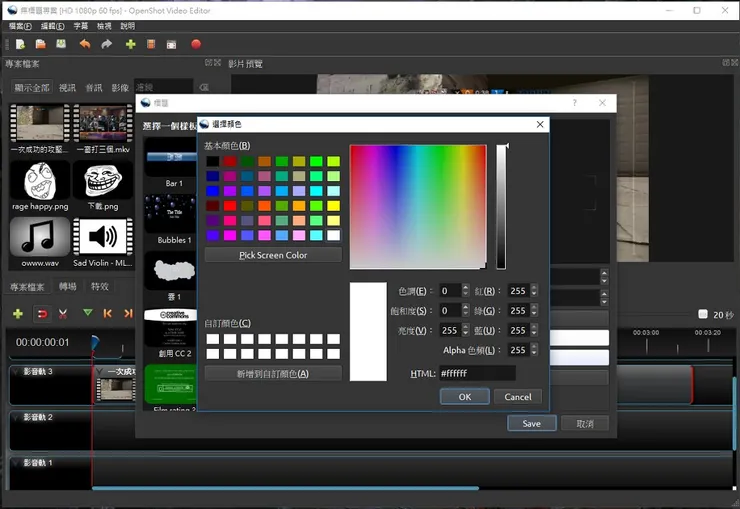This screenshot has height=509, width=740.
Task: Click the HTML color code field
Action: [476, 373]
